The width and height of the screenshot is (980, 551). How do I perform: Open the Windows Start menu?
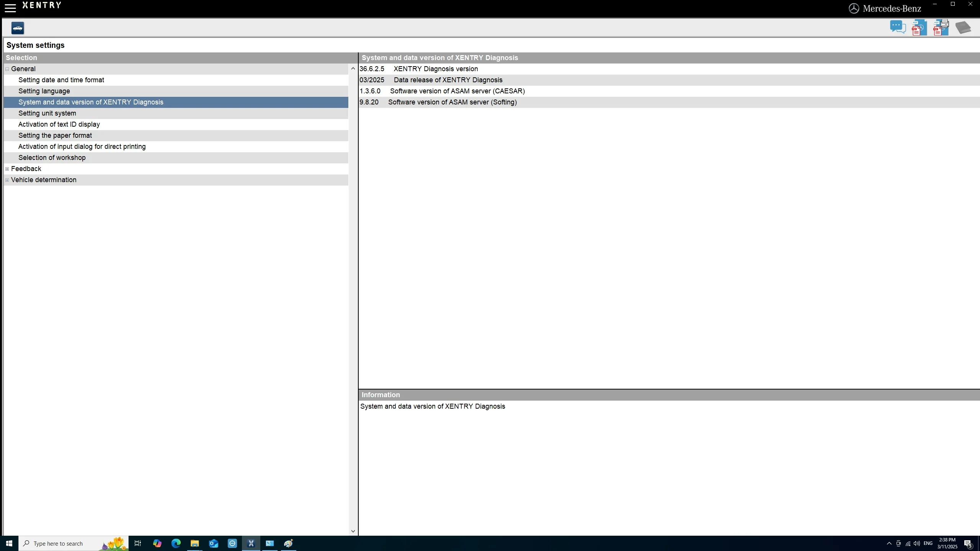click(x=9, y=543)
